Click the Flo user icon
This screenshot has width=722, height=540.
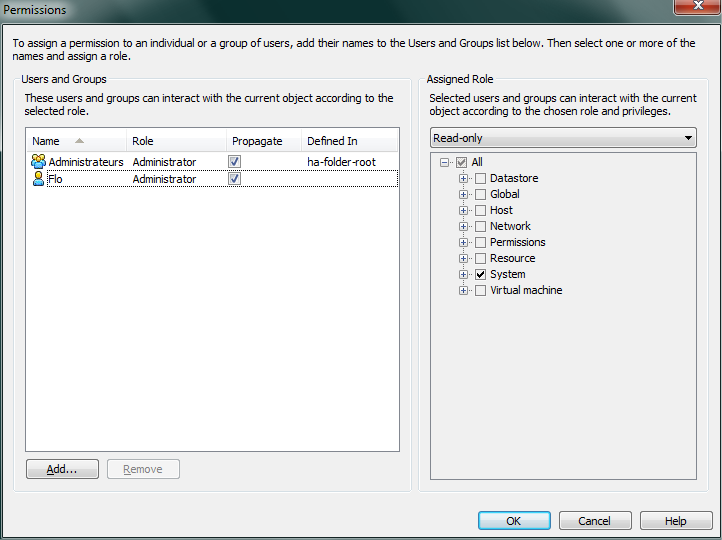(x=39, y=179)
